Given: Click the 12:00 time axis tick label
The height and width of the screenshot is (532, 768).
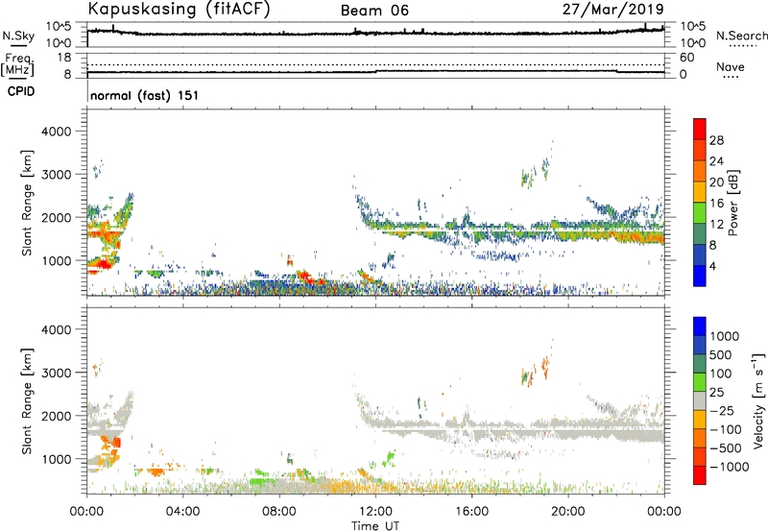Looking at the screenshot, I should pos(375,512).
